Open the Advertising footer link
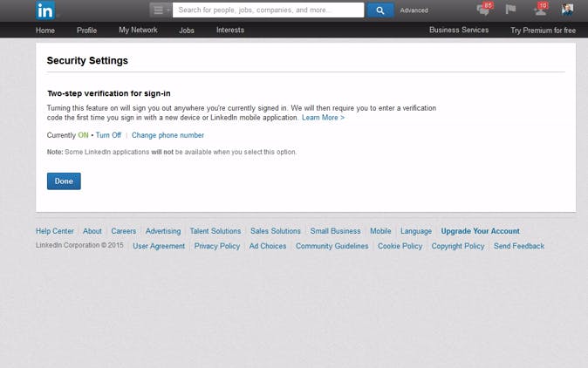Viewport: 588px width, 368px height. coord(163,231)
